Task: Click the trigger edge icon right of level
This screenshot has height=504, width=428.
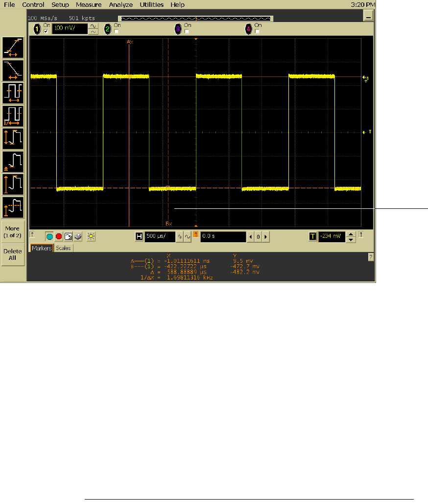Action: [x=361, y=235]
